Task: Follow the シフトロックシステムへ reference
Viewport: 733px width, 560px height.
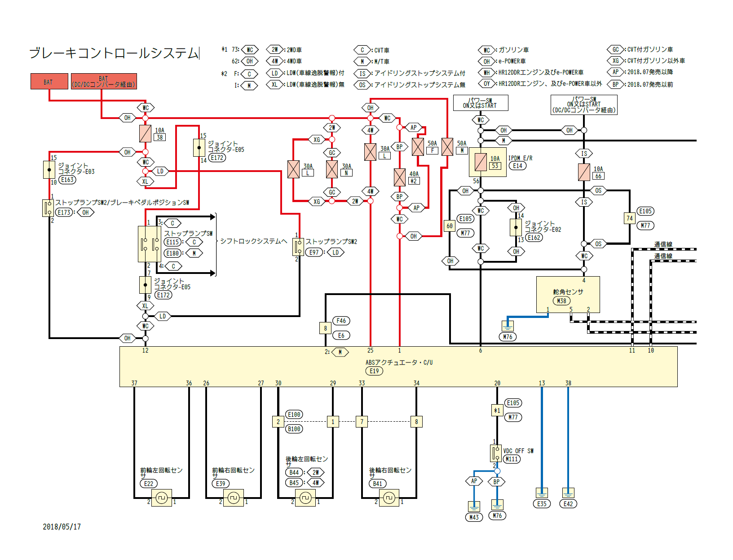Action: (253, 241)
